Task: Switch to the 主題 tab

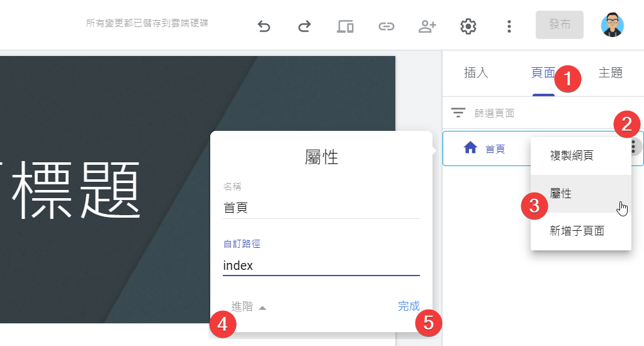Action: point(610,73)
